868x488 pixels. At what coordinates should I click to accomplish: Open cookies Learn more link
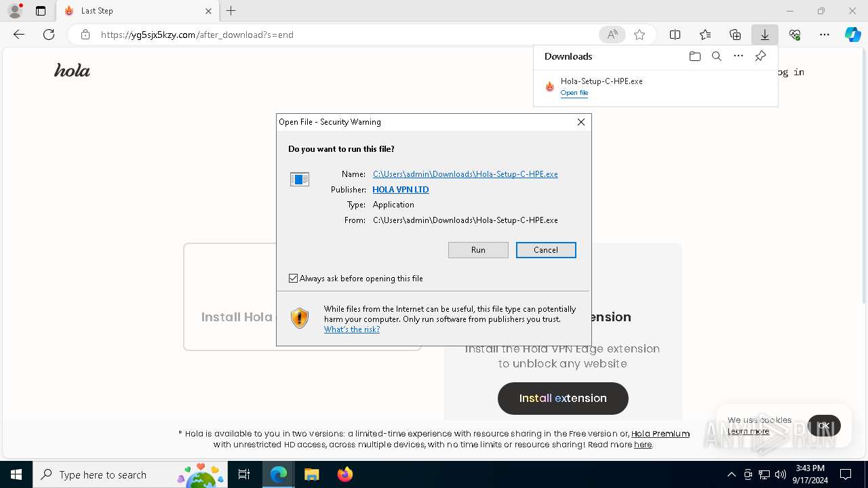pyautogui.click(x=748, y=431)
